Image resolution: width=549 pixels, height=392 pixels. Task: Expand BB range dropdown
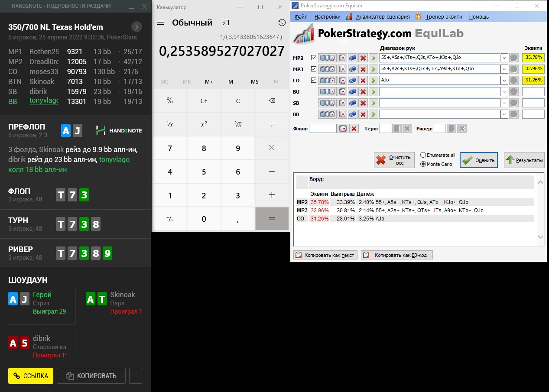click(x=504, y=114)
